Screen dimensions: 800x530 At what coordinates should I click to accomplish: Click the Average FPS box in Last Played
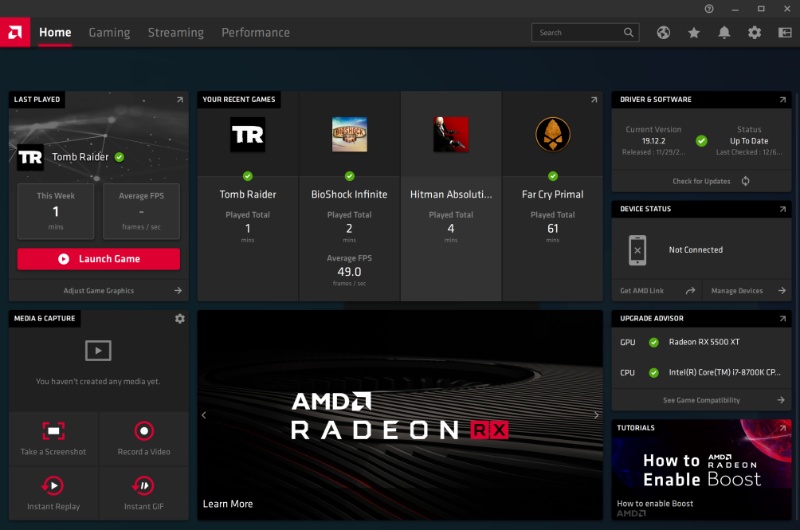point(141,211)
